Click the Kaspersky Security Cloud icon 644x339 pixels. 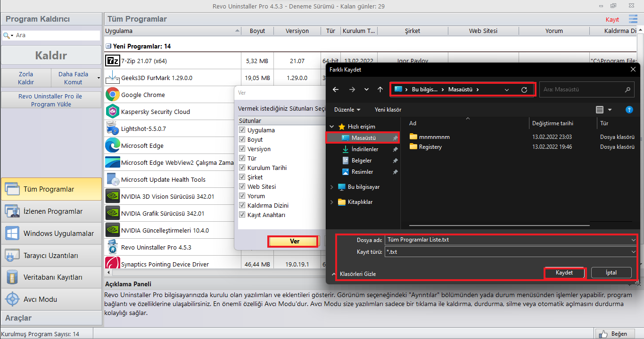point(113,112)
